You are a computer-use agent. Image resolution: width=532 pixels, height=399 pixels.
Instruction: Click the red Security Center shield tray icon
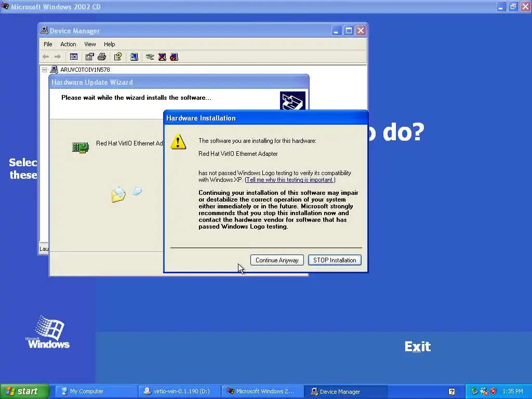point(494,391)
